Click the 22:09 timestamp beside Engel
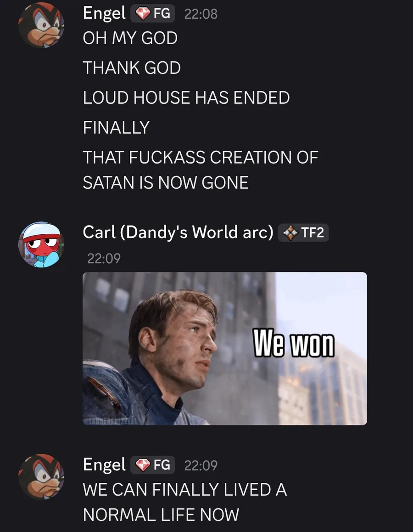413x532 pixels. 201,465
